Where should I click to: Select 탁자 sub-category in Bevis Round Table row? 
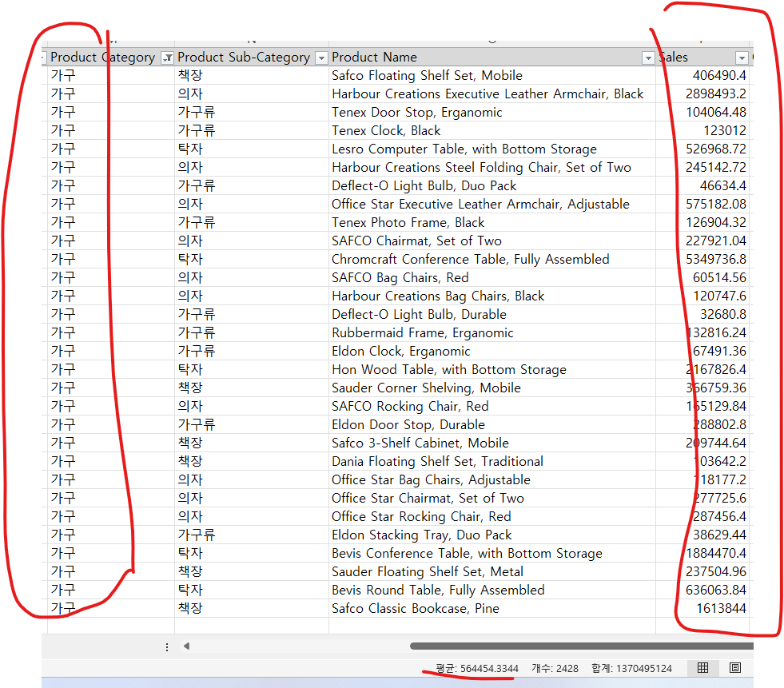click(252, 590)
